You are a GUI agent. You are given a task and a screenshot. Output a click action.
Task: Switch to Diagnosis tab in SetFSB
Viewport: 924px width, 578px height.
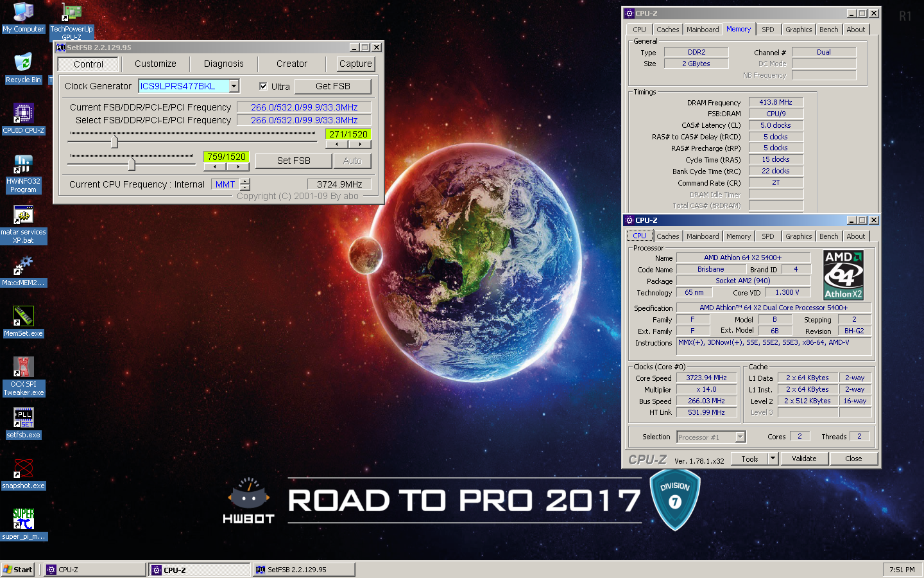223,64
